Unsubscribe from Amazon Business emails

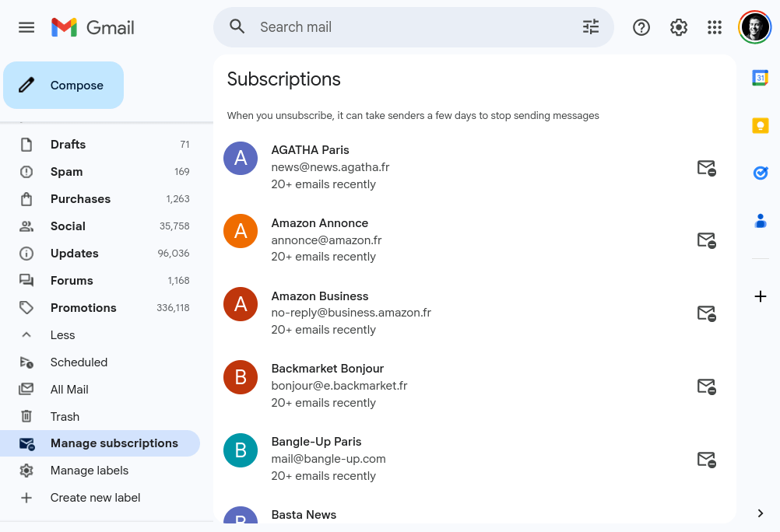coord(706,313)
